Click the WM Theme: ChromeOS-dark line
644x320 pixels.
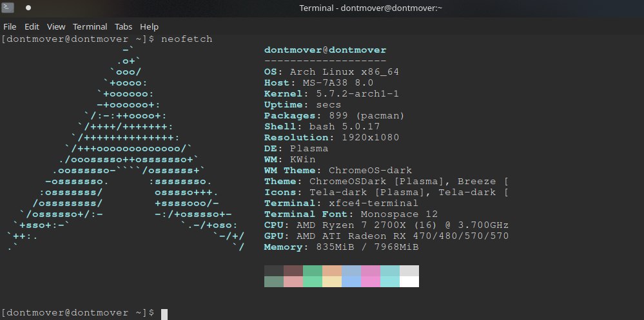(338, 170)
